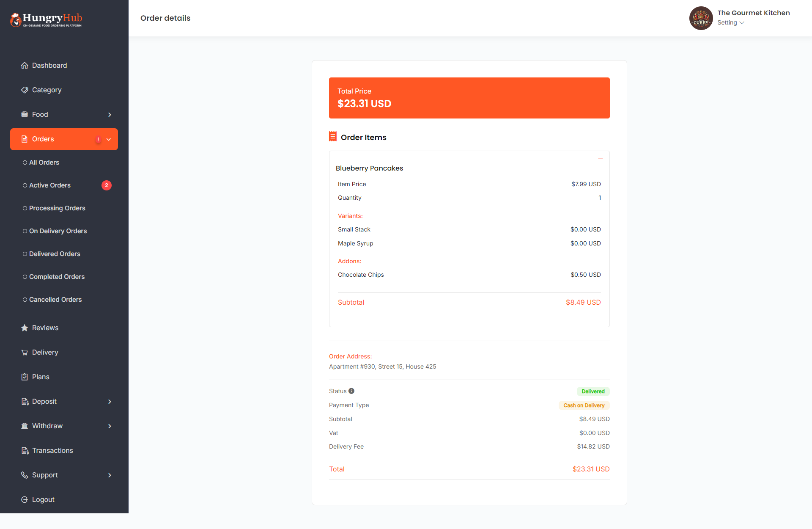Select the Delivered Orders item
The height and width of the screenshot is (529, 812).
55,253
